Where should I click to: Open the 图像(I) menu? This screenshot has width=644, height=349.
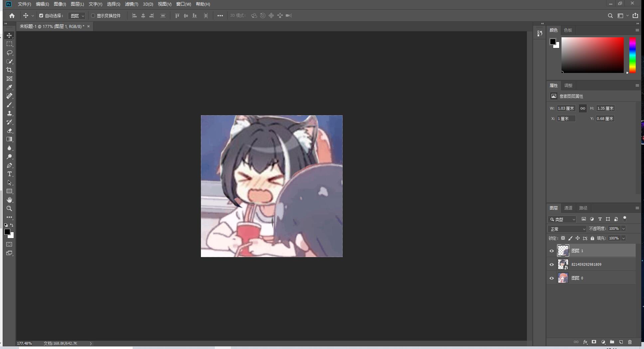click(60, 4)
